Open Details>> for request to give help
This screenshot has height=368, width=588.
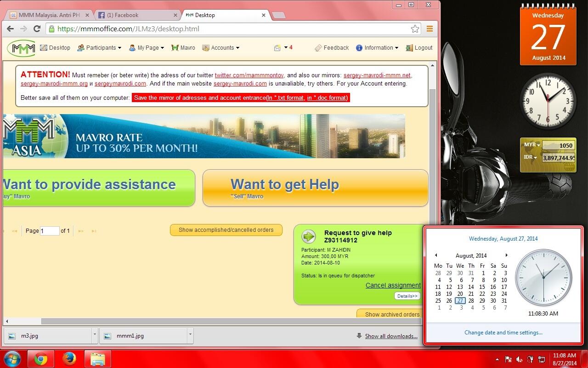407,296
